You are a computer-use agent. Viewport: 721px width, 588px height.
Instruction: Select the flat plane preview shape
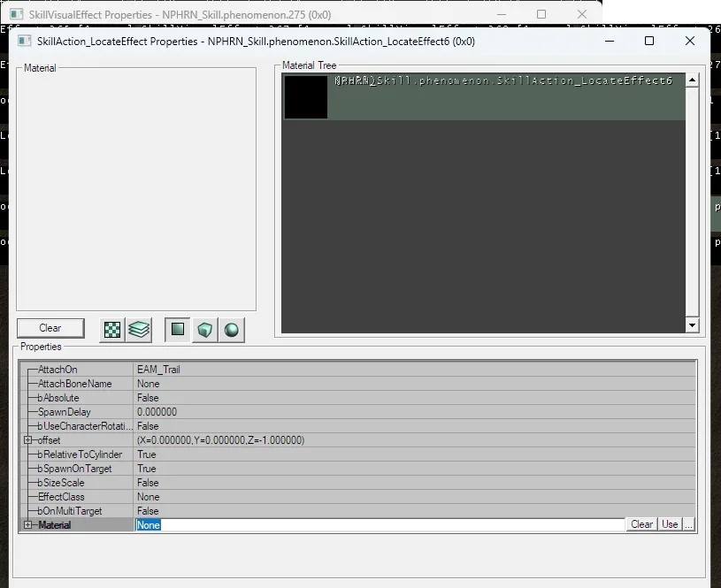(x=178, y=330)
